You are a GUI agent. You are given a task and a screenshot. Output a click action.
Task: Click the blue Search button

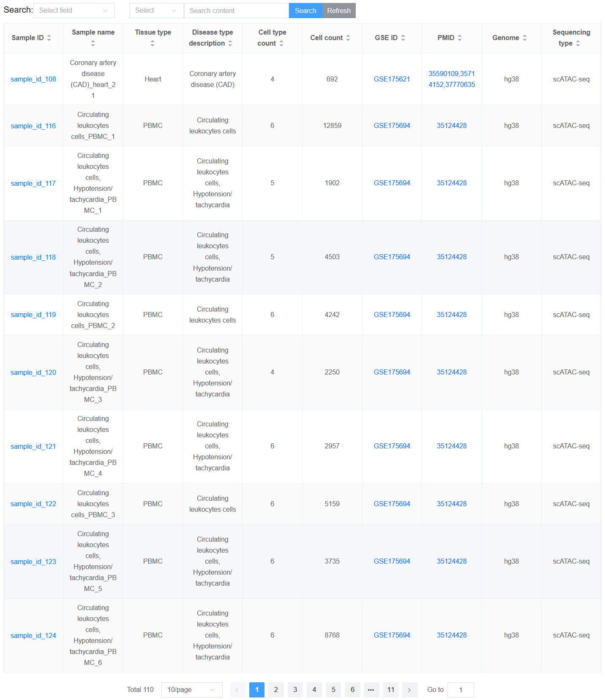(x=305, y=11)
